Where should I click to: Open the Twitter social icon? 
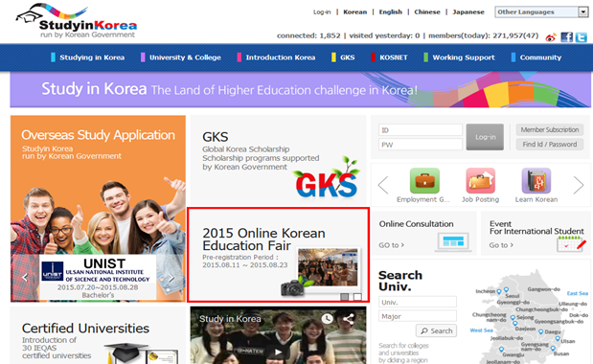582,37
